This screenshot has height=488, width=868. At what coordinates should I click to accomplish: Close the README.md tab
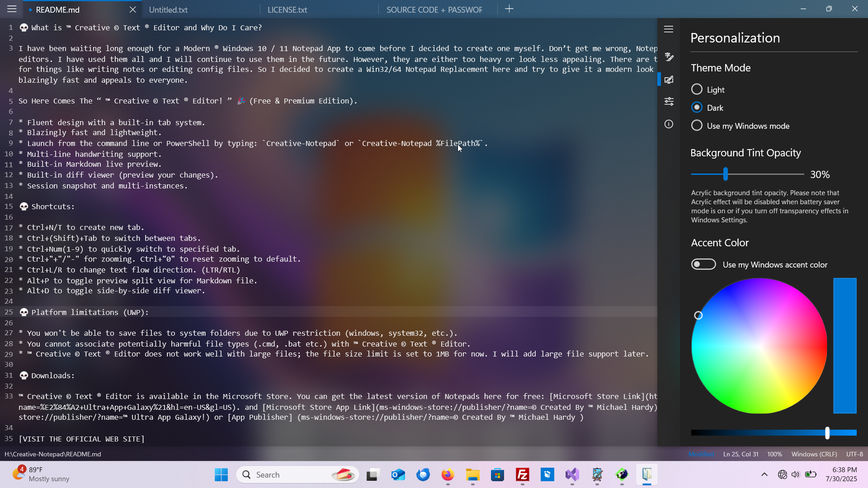pos(132,9)
